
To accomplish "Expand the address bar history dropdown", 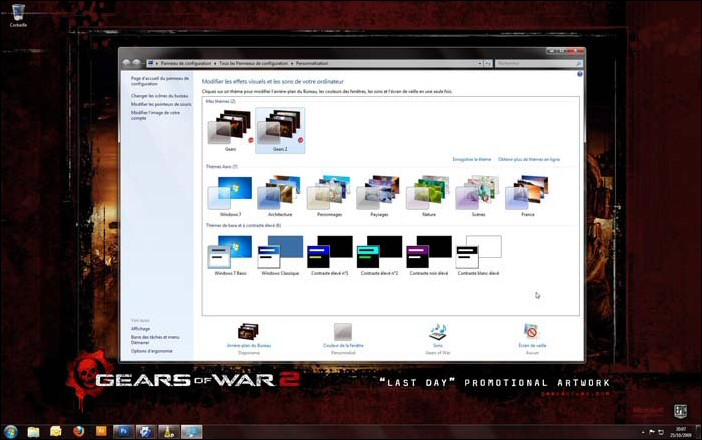I will click(479, 64).
